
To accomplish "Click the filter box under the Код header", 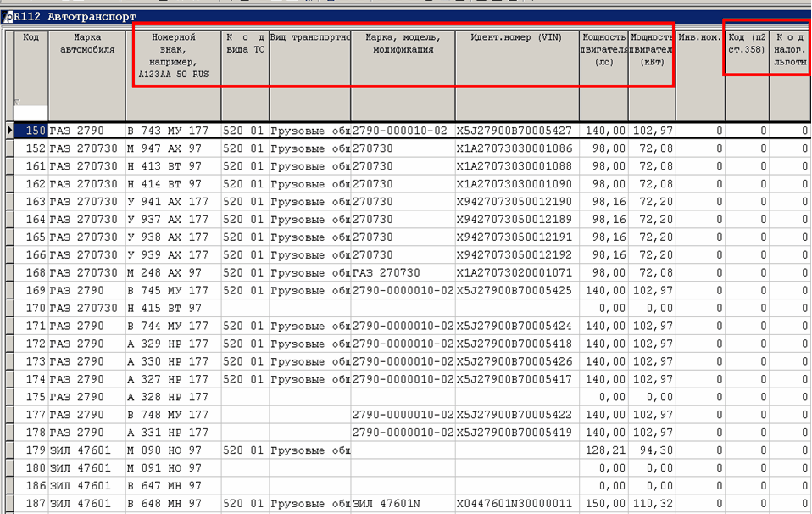I will tap(31, 113).
